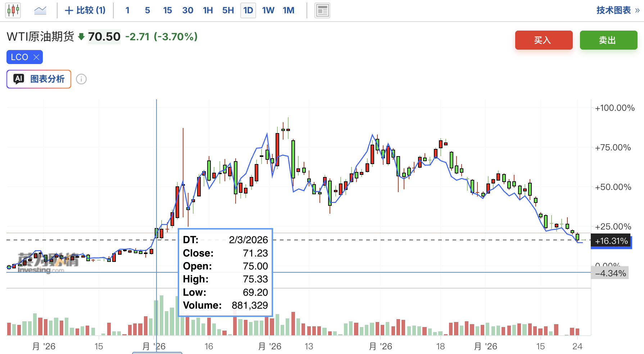
Task: Switch interval to 15 minutes
Action: (x=168, y=10)
